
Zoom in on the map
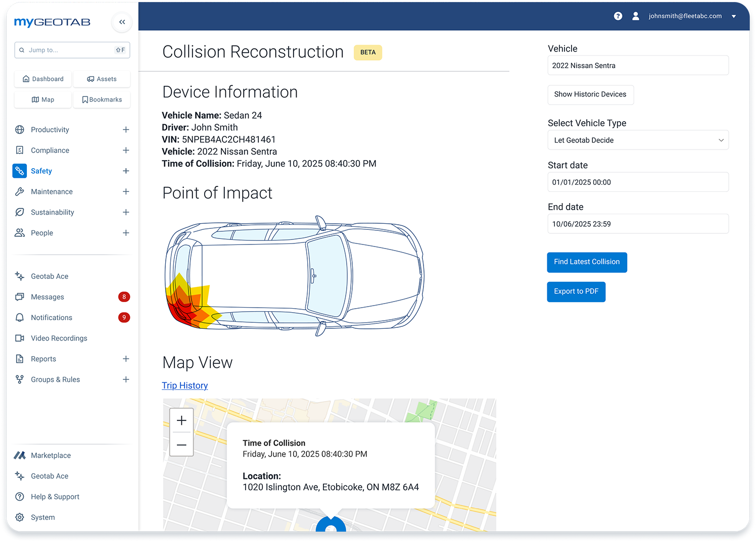pos(181,421)
